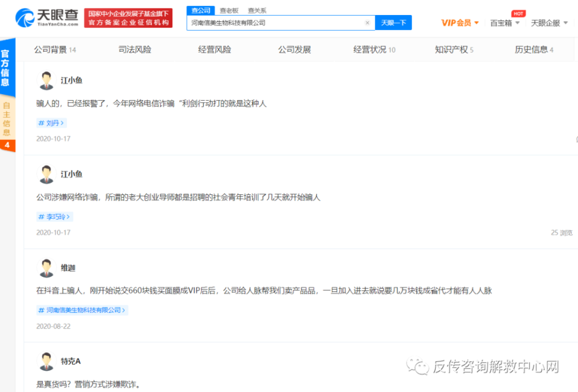
Task: Clear the search box with the X icon
Action: click(367, 23)
